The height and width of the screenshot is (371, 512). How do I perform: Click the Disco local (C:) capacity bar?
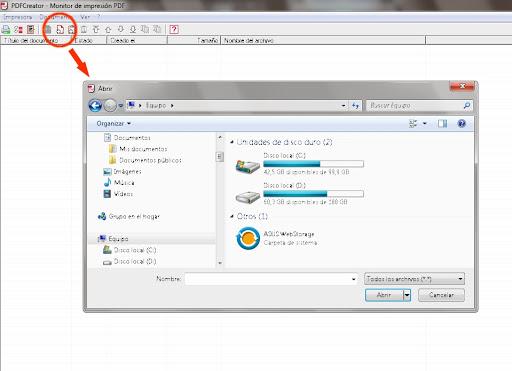point(313,164)
